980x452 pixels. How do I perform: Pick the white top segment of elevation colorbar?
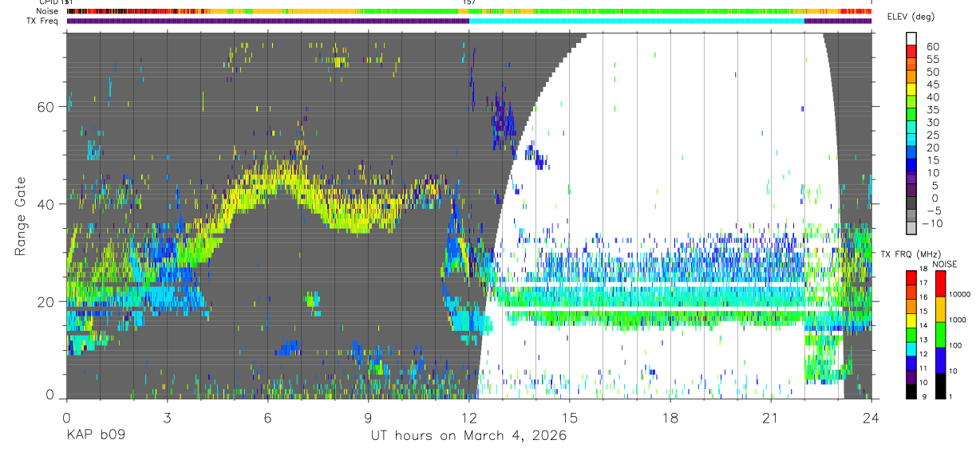pyautogui.click(x=911, y=37)
